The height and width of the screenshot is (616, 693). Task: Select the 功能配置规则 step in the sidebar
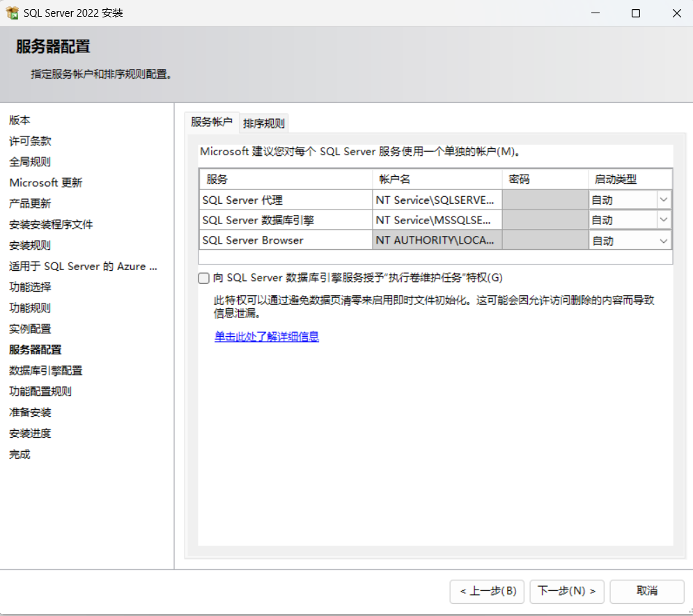[x=40, y=392]
